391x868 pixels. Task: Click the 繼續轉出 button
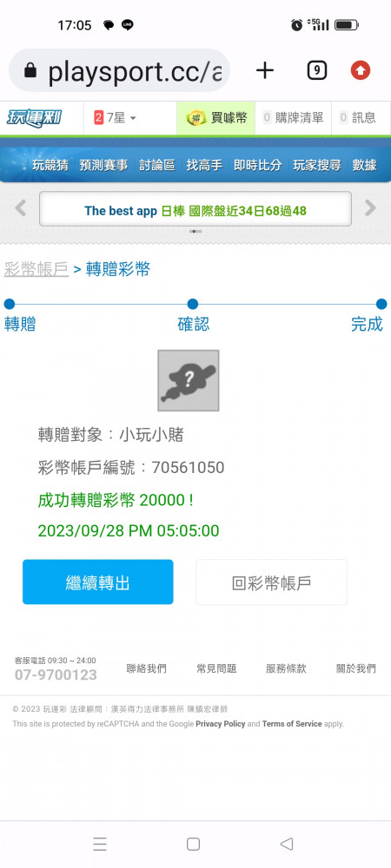pos(98,582)
